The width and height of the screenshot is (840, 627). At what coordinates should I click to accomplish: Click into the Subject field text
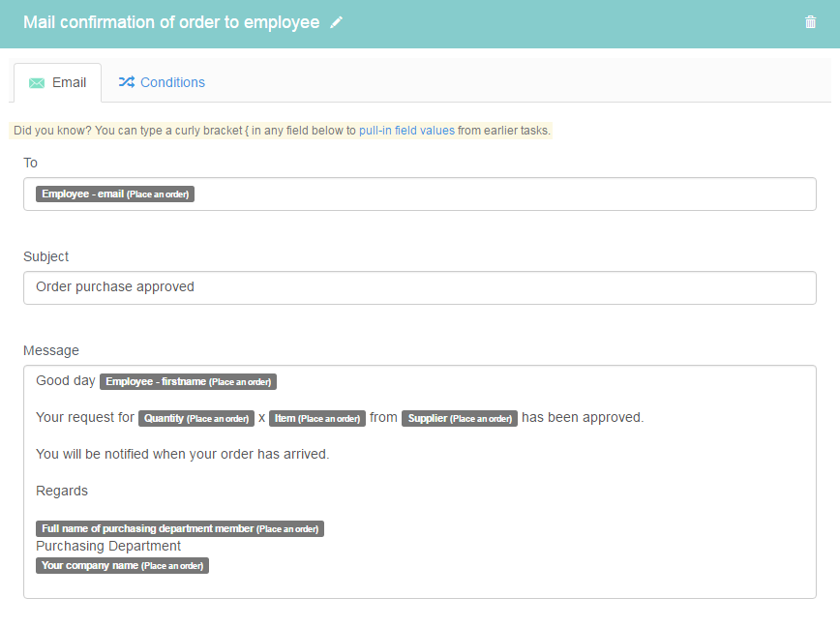420,287
